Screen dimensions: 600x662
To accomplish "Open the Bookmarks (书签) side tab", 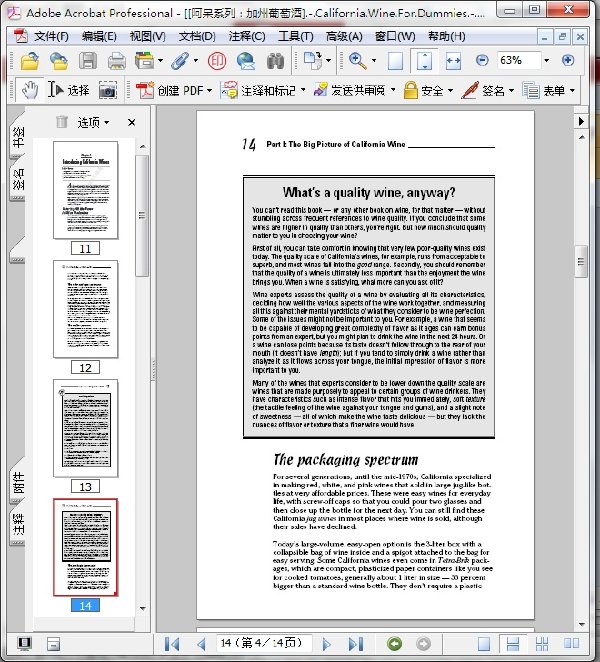I will point(17,136).
